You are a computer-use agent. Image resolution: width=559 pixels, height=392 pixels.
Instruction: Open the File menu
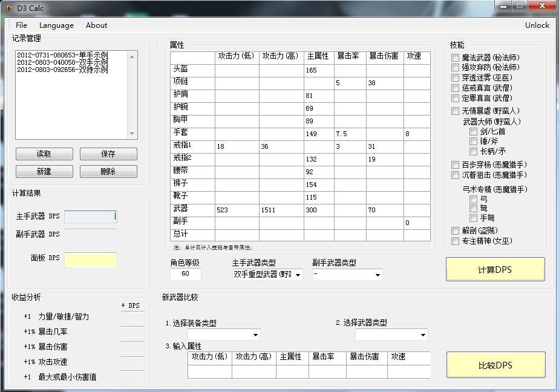(x=21, y=25)
